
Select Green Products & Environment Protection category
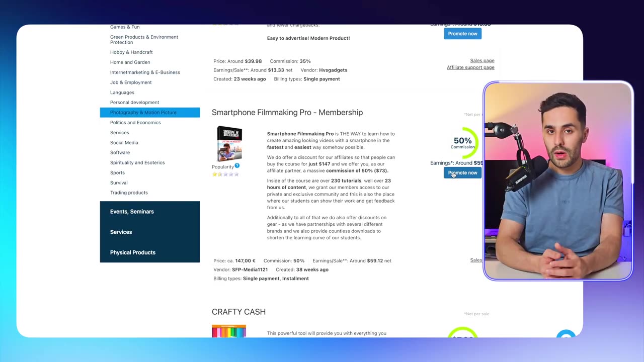pos(144,40)
